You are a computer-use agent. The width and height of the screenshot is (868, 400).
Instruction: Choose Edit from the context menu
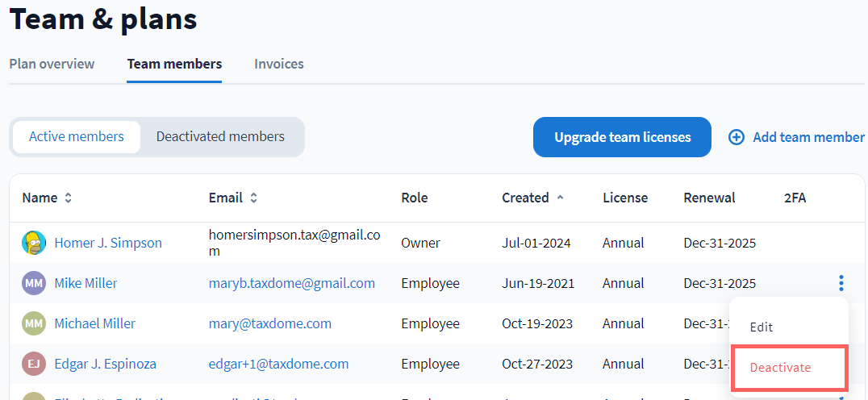click(x=762, y=327)
